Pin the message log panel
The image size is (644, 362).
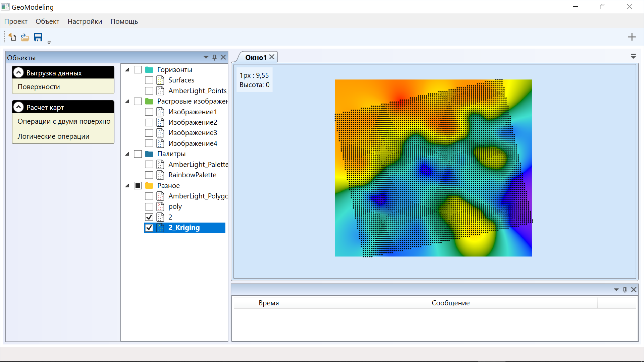click(625, 290)
